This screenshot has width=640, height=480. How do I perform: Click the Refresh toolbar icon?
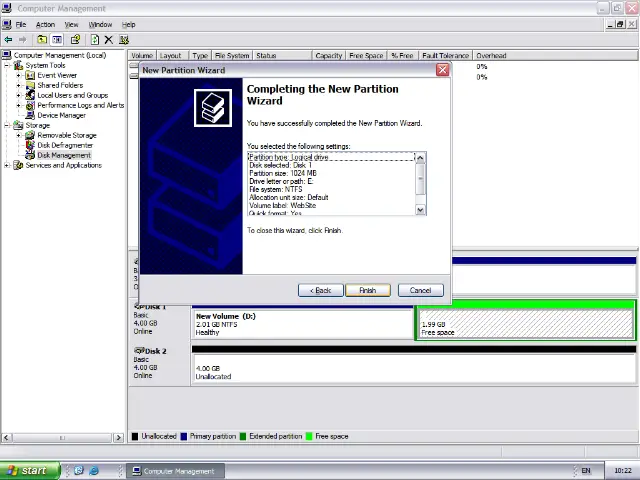(95, 40)
